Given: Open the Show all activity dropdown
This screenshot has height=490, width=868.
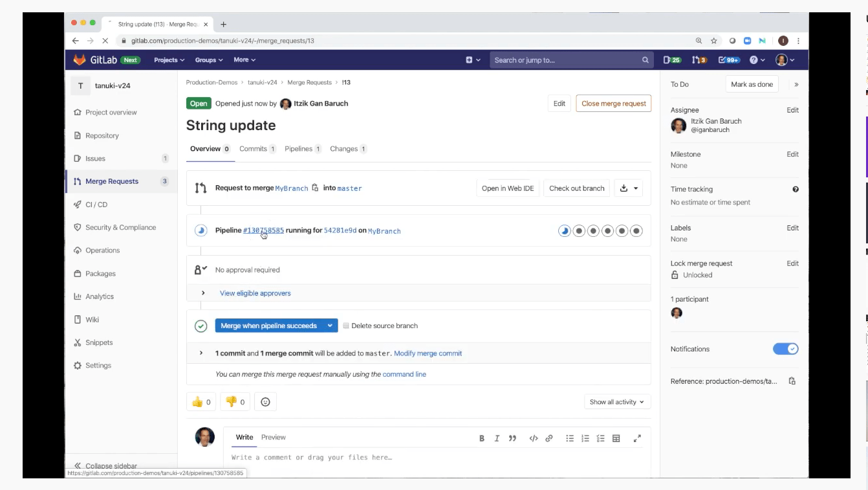Looking at the screenshot, I should pyautogui.click(x=616, y=402).
